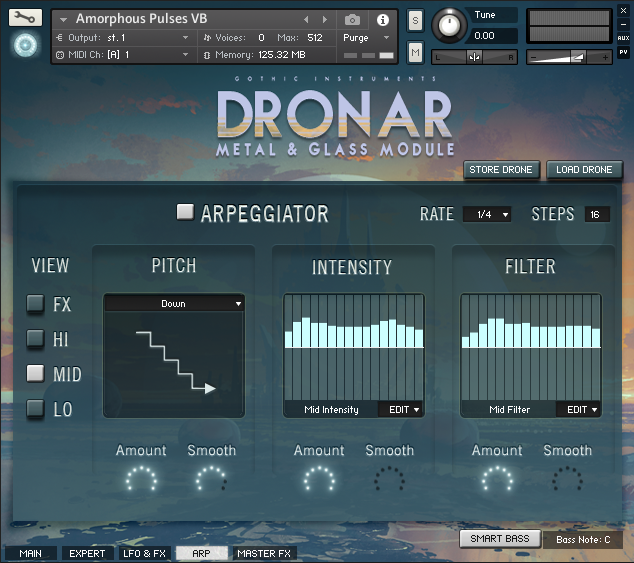
Task: Open the Mid Filter EDIT dropdown
Action: click(579, 409)
